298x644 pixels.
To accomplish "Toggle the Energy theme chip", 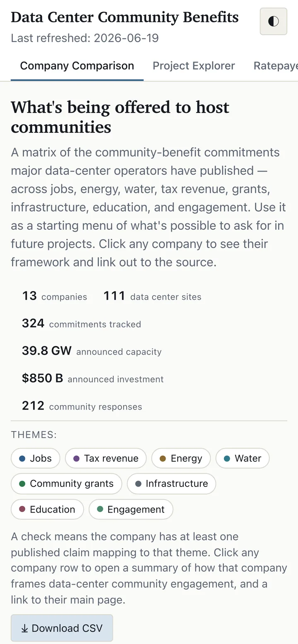I will coord(181,458).
